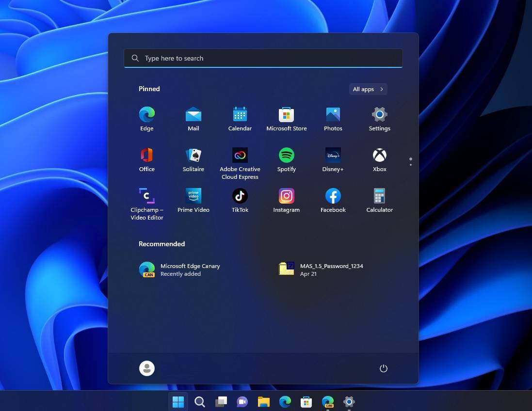The height and width of the screenshot is (411, 532).
Task: Expand the All apps list
Action: [368, 89]
